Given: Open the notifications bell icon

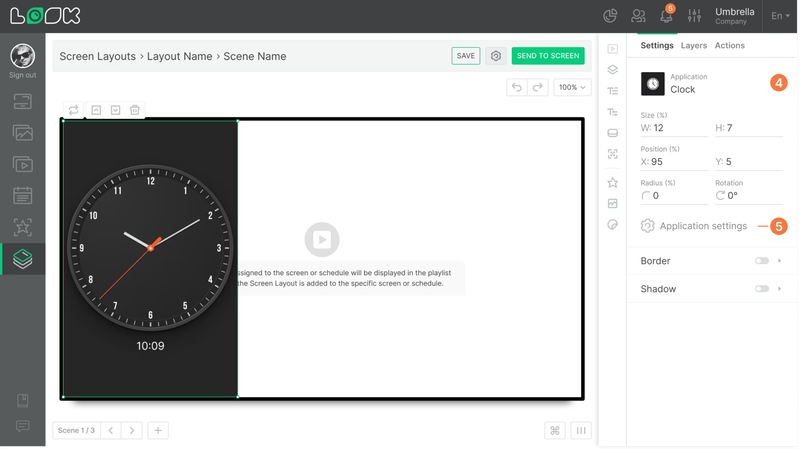Looking at the screenshot, I should (668, 15).
